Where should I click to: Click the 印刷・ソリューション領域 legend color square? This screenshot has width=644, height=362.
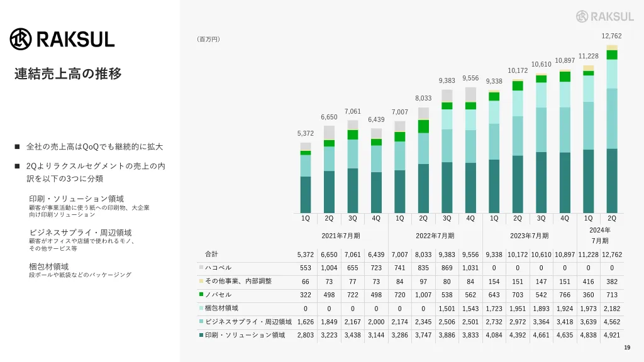tap(201, 335)
